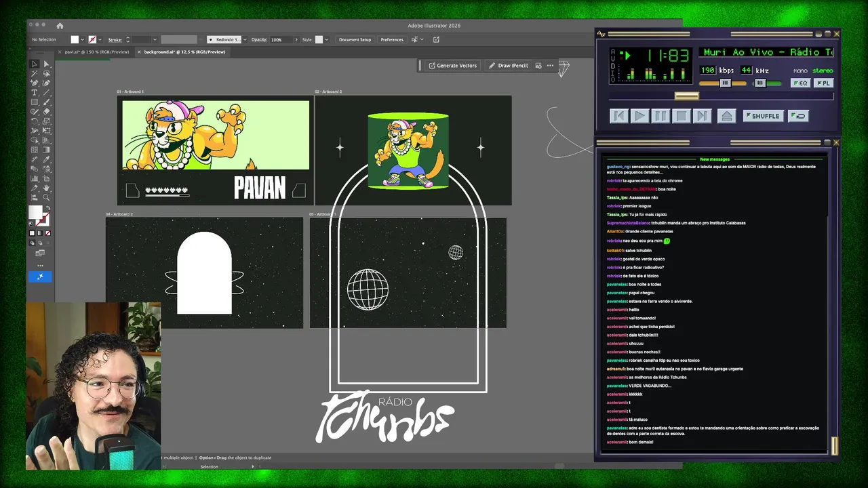Screen dimensions: 868x488
Task: Click the Document Setup button
Action: [355, 39]
